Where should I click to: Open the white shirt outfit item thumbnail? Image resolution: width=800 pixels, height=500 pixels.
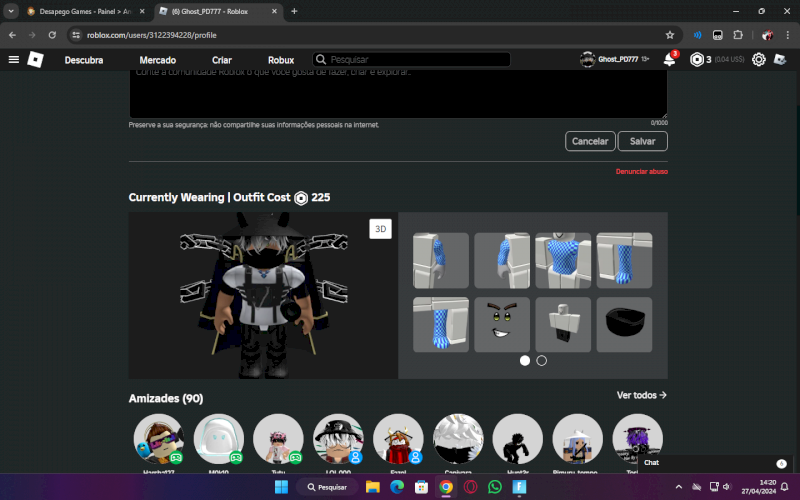click(x=563, y=324)
